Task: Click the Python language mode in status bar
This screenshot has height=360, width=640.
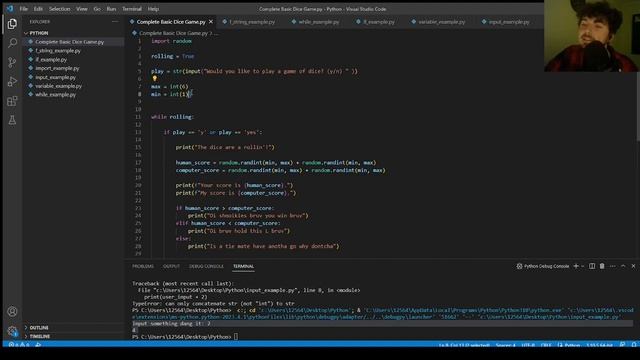Action: [x=572, y=345]
